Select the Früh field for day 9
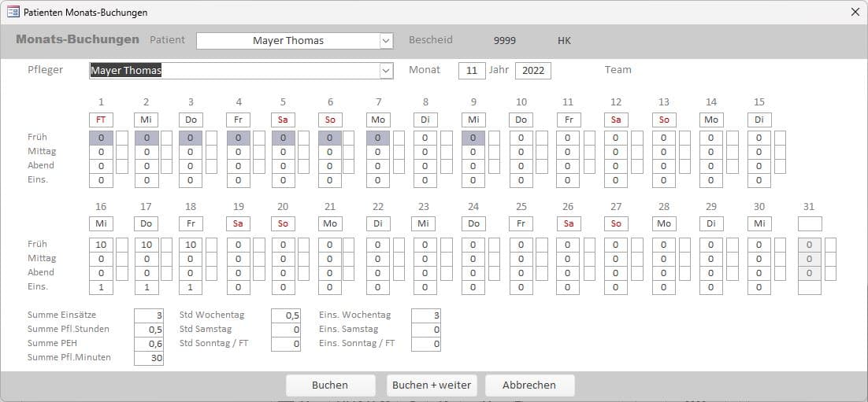The height and width of the screenshot is (402, 868). pyautogui.click(x=473, y=138)
